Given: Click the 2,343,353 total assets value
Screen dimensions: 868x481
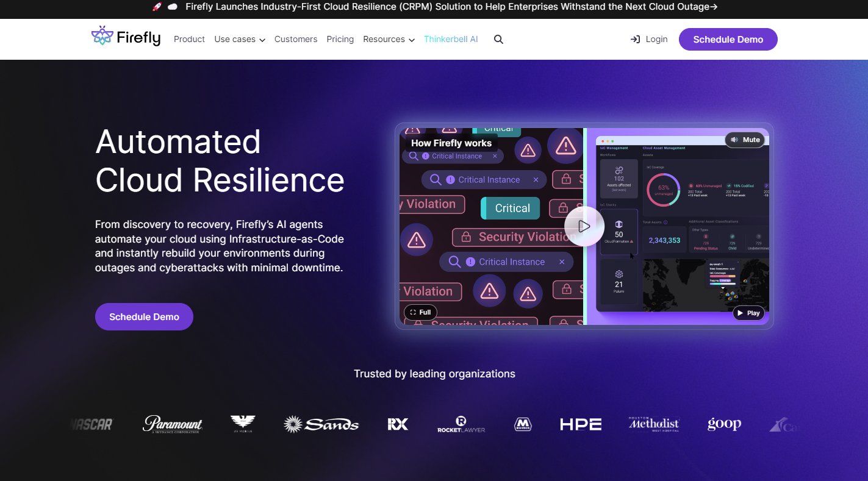Looking at the screenshot, I should coord(664,240).
